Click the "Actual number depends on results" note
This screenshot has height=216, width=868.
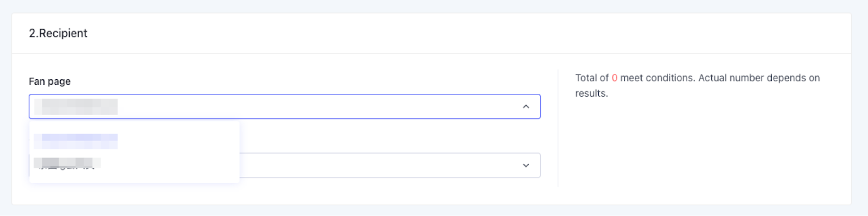(x=698, y=86)
